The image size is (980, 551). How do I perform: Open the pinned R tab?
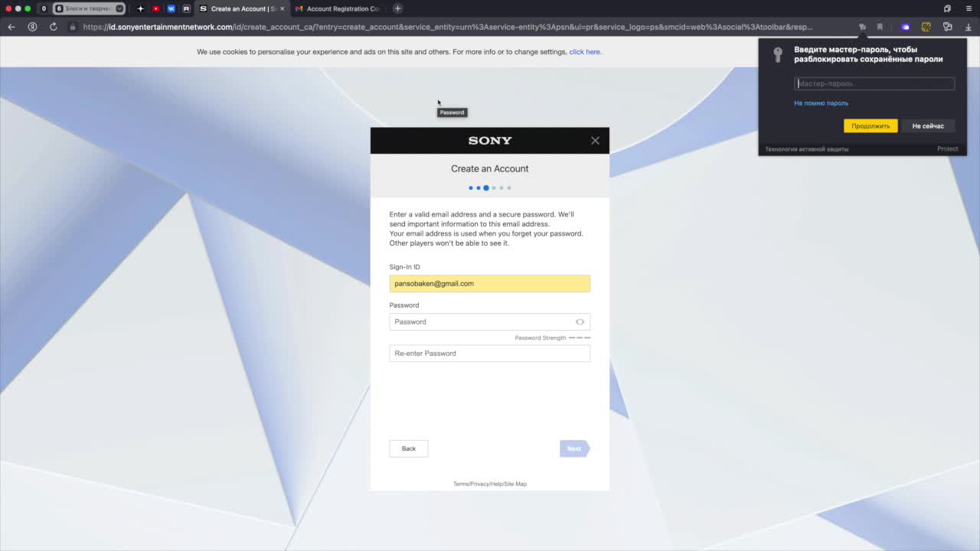click(x=186, y=8)
